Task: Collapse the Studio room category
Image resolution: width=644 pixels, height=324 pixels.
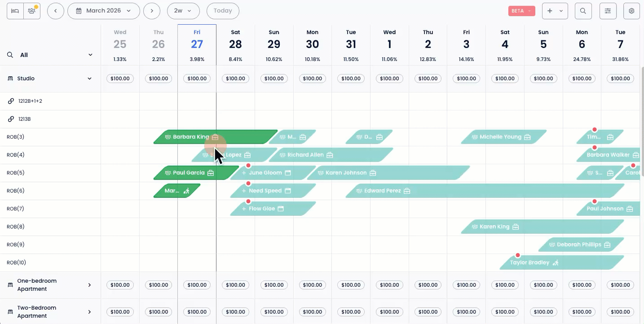Action: tap(89, 79)
